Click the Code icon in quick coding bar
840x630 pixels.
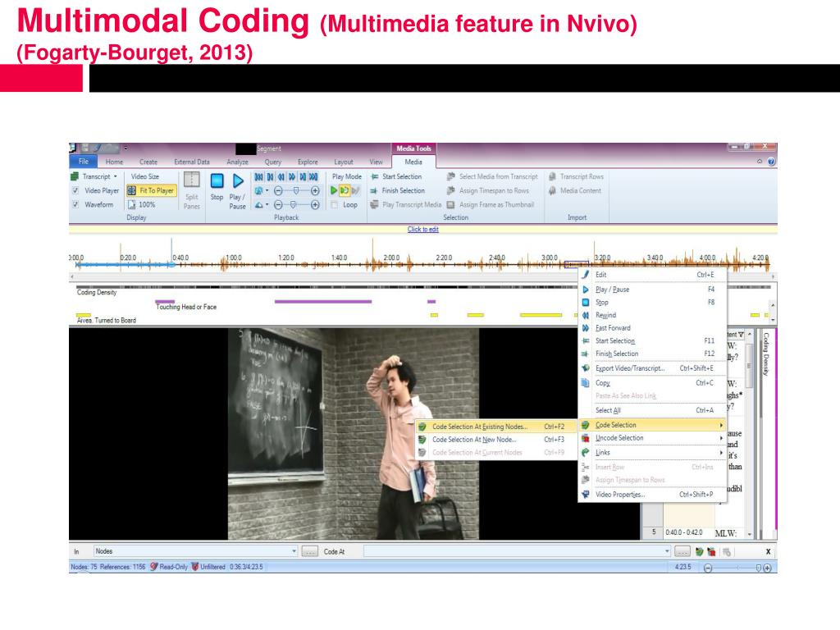click(699, 551)
